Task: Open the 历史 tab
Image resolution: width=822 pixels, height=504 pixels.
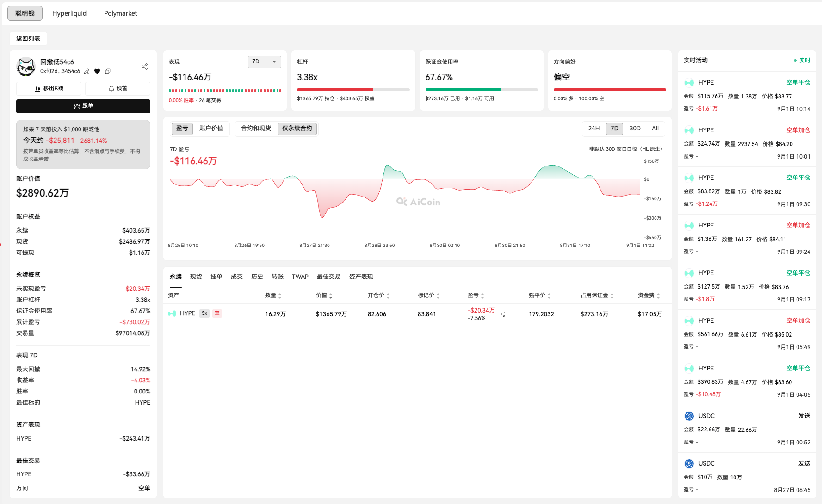Action: point(257,277)
